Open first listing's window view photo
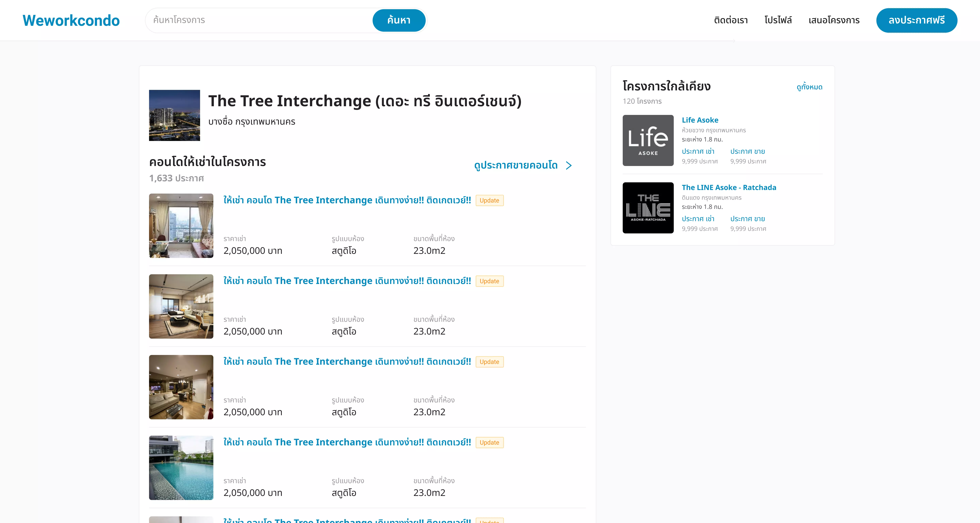 pyautogui.click(x=181, y=226)
